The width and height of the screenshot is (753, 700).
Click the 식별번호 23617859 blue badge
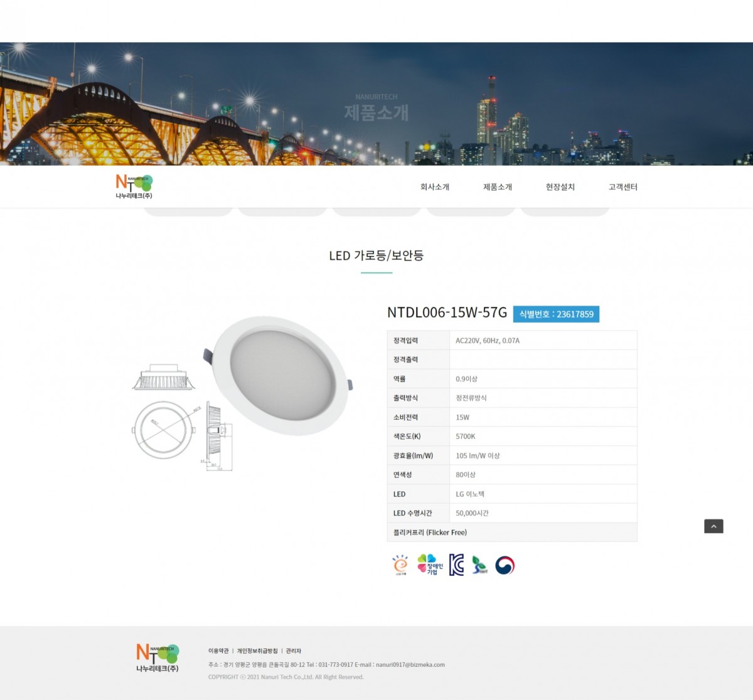(556, 314)
